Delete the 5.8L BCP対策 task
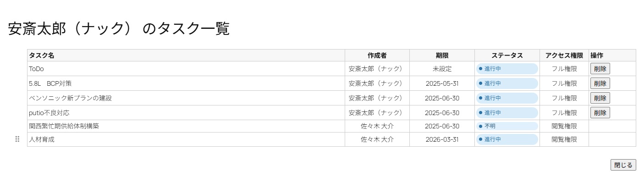The image size is (644, 177). click(600, 83)
